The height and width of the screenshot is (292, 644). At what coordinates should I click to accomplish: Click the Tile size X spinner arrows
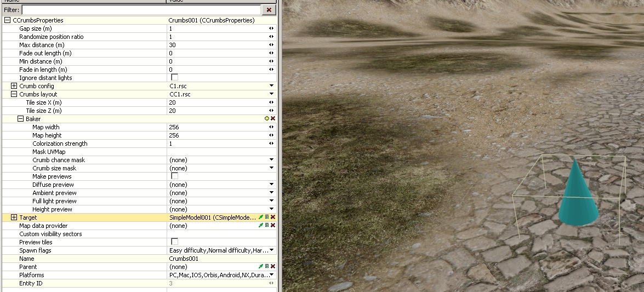click(271, 102)
